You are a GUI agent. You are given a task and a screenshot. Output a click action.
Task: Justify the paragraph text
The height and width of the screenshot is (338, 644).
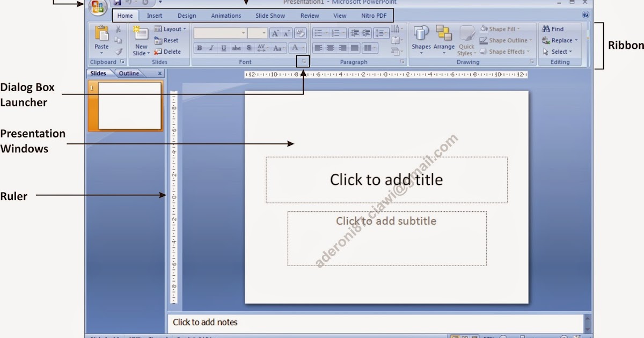coord(354,48)
